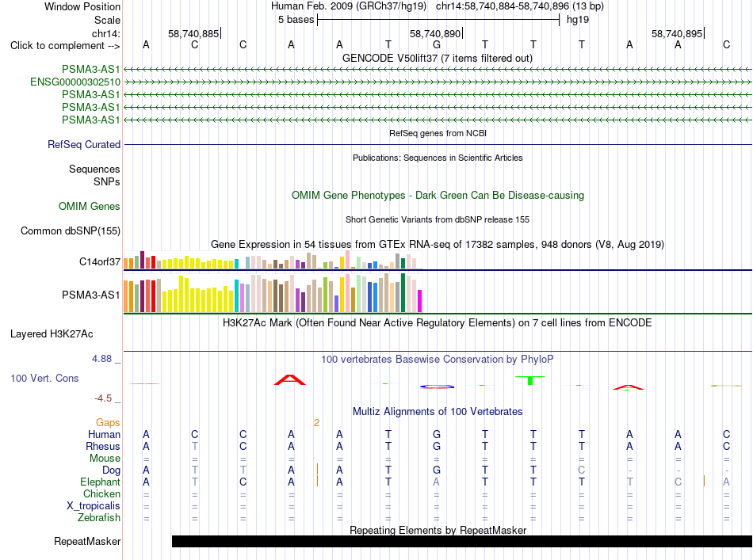The width and height of the screenshot is (753, 560).
Task: Select the Dog species row label
Action: [x=112, y=470]
